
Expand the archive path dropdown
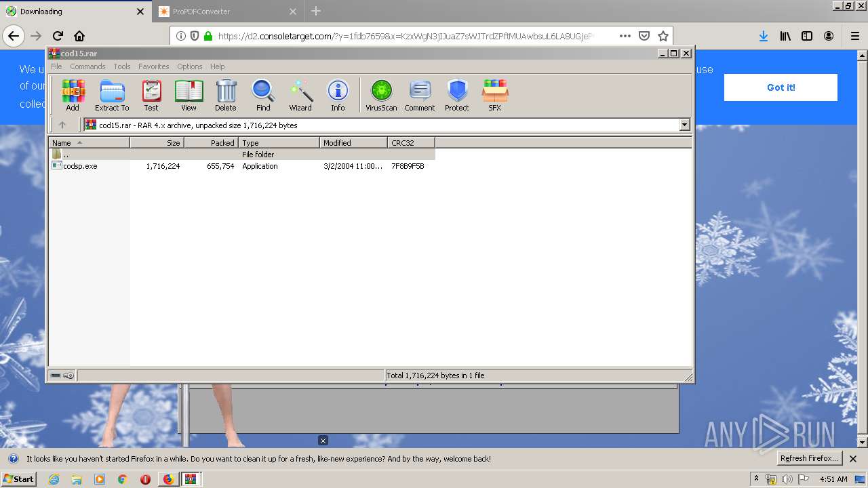[684, 125]
